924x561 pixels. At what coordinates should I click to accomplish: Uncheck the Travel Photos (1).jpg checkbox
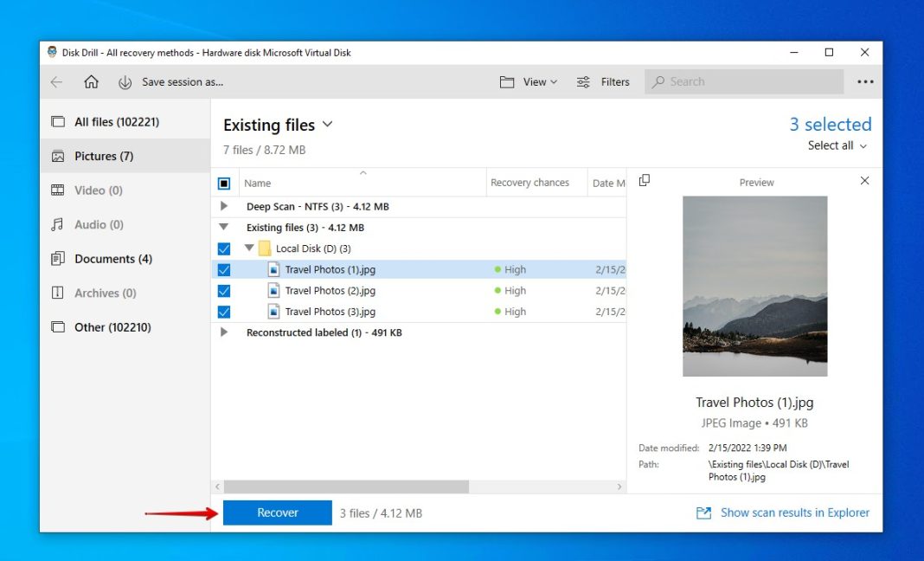(x=224, y=269)
